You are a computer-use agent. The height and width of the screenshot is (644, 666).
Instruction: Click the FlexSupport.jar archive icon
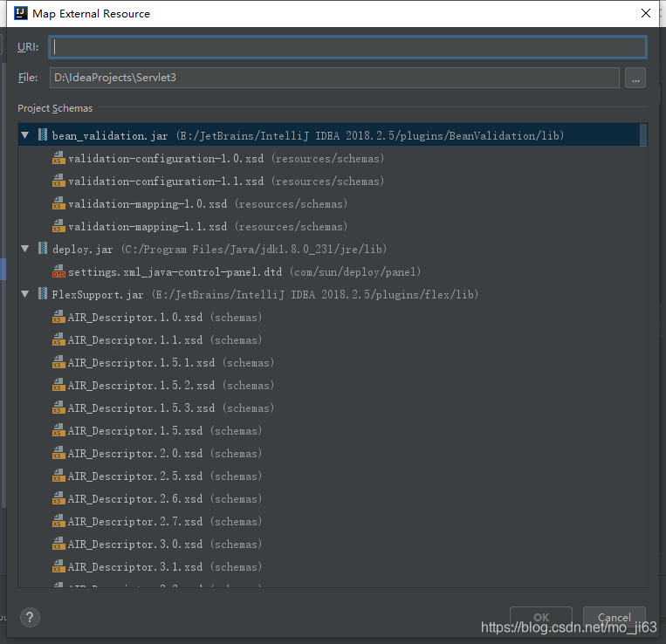point(43,294)
